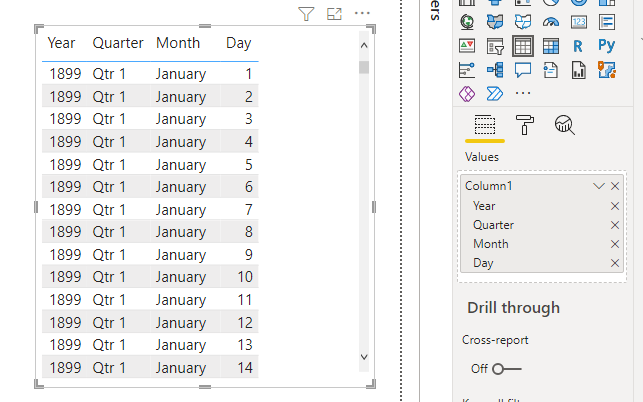Remove the Month field from Values
Viewport: 643px width, 402px height.
tap(615, 244)
